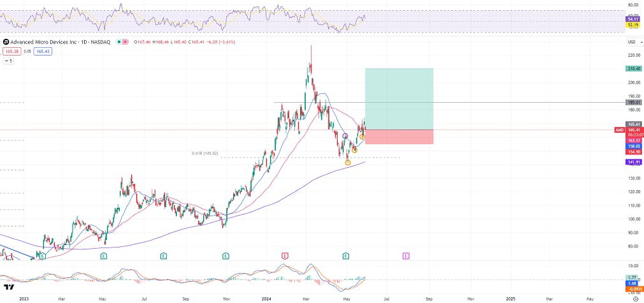Open the purple upcoming earnings marker
The width and height of the screenshot is (644, 303).
point(406,256)
